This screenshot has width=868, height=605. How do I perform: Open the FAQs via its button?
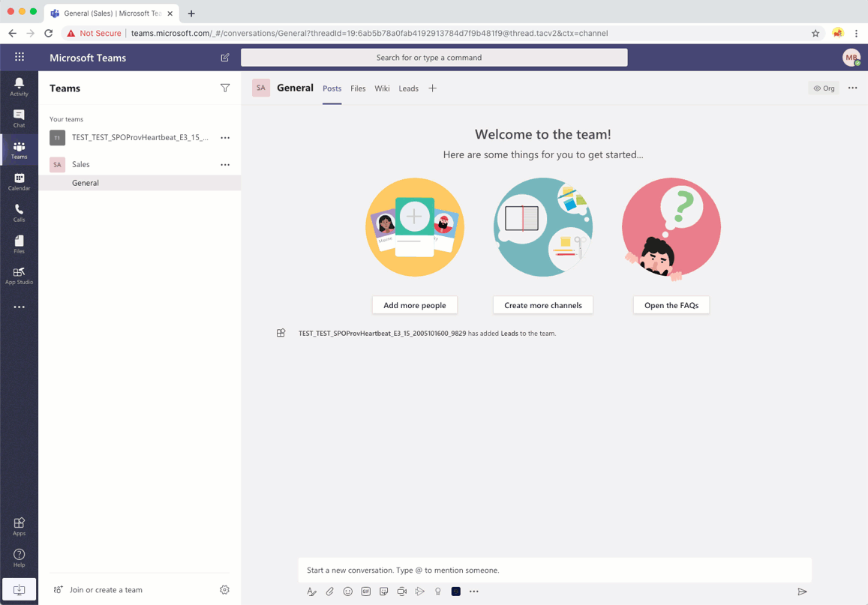pyautogui.click(x=671, y=305)
